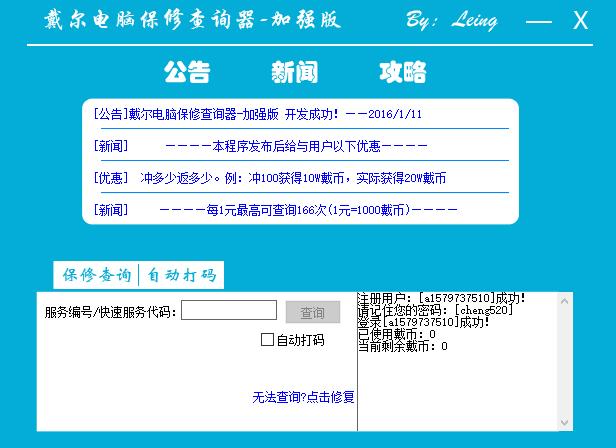Click the log line 当前剩余戴币: 0
Viewport: 616px width, 448px height.
(403, 346)
